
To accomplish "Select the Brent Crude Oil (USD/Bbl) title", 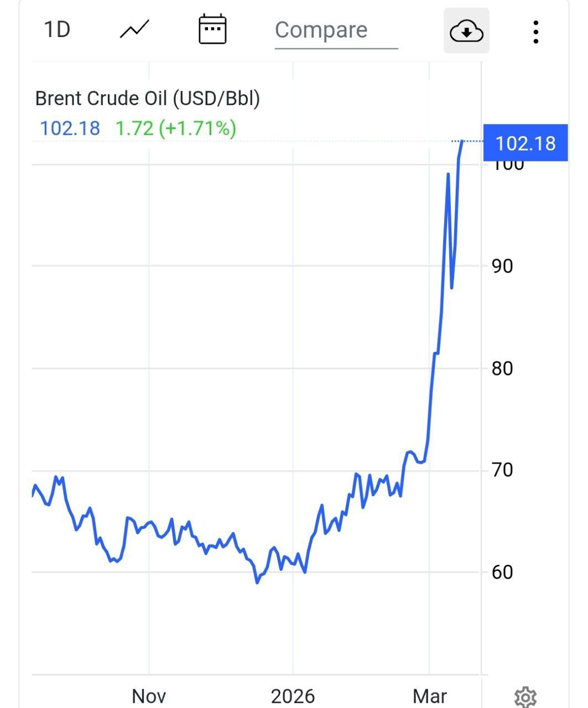I will tap(148, 98).
